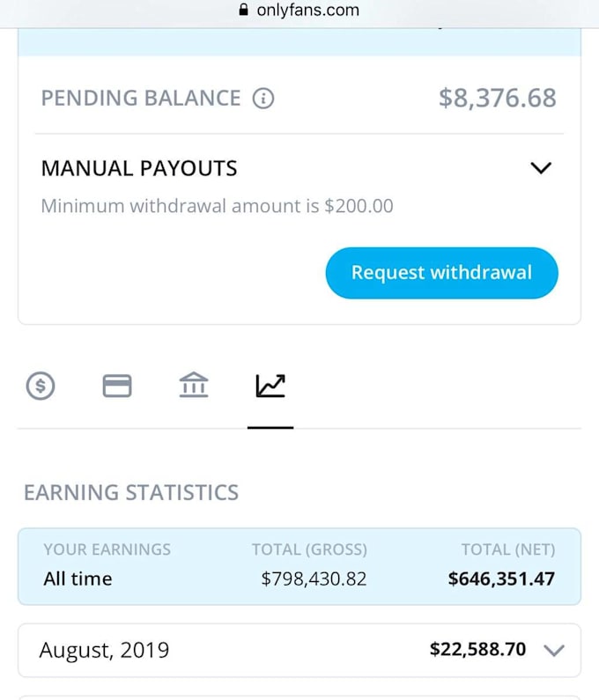This screenshot has height=700, width=599.
Task: Select the statistics chart tab icon
Action: (270, 386)
